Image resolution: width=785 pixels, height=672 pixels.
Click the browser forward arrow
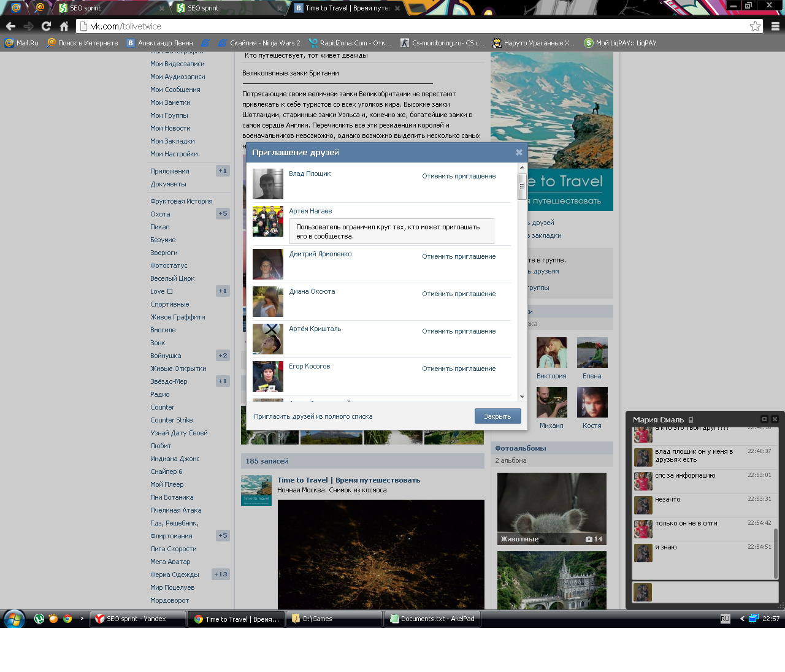pyautogui.click(x=28, y=26)
